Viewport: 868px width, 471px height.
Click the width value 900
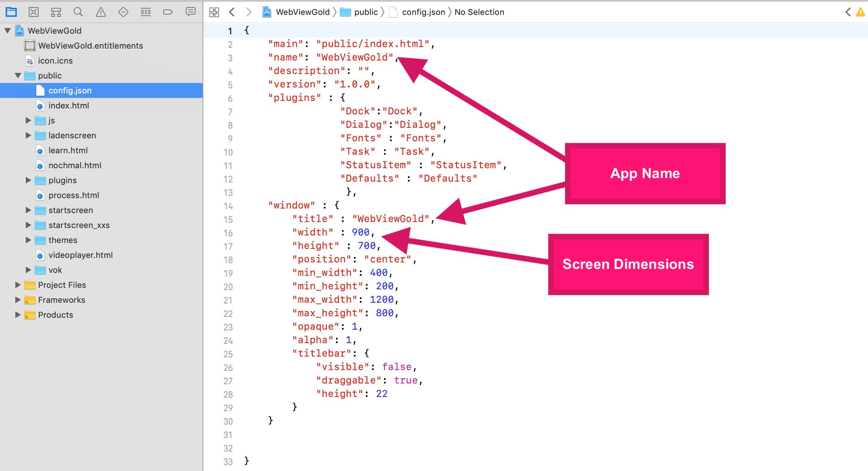[361, 232]
